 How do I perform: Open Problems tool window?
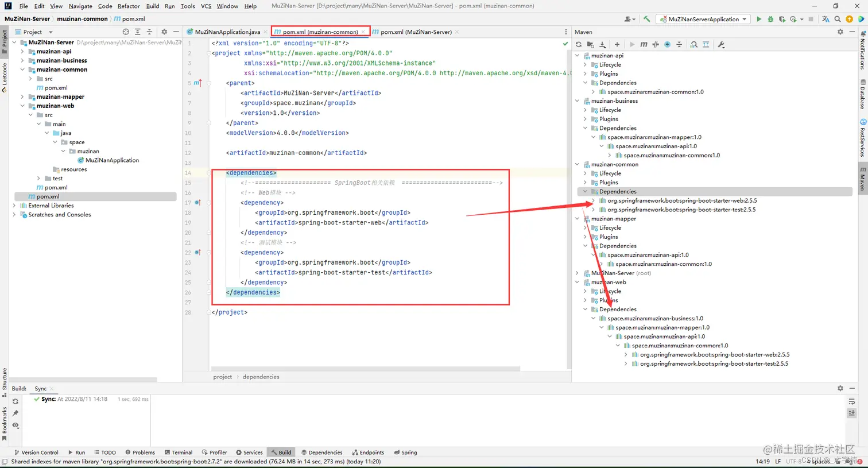pos(140,452)
